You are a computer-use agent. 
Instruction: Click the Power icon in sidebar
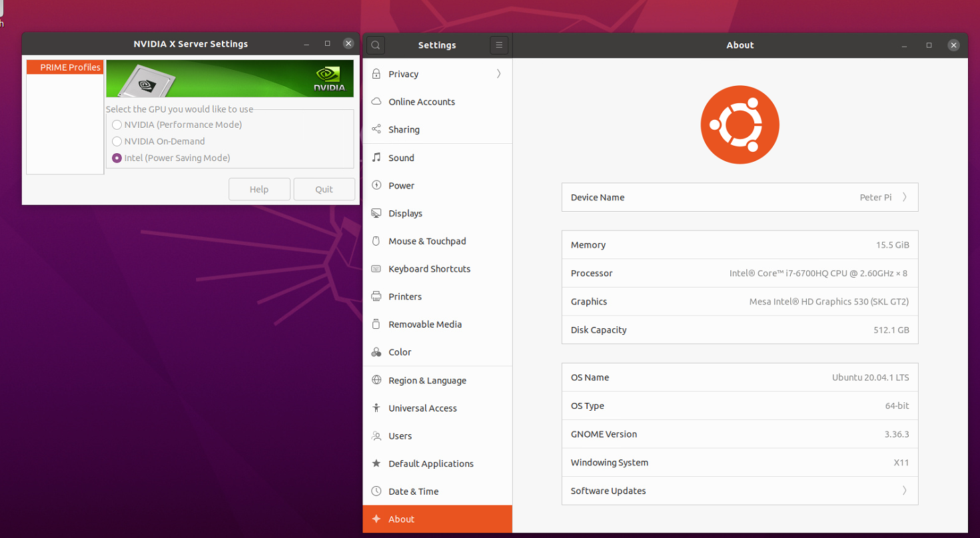pyautogui.click(x=376, y=186)
